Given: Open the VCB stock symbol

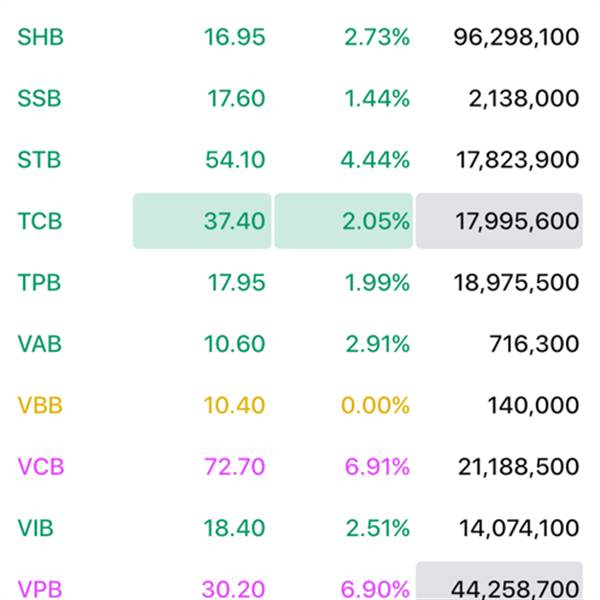Looking at the screenshot, I should (39, 467).
